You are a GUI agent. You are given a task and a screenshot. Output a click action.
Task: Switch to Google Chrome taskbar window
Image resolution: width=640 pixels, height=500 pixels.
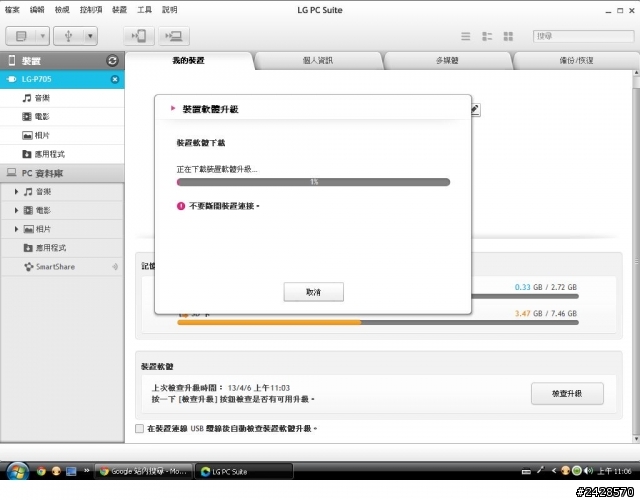(144, 471)
